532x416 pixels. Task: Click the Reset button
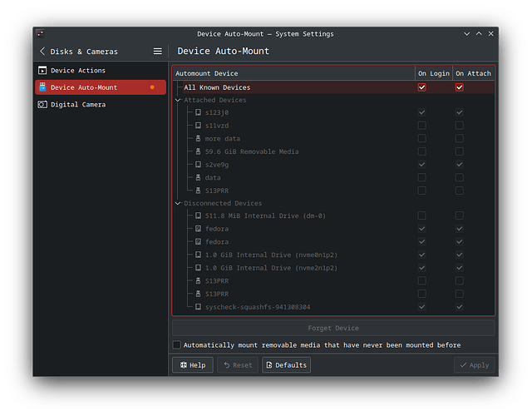click(238, 365)
